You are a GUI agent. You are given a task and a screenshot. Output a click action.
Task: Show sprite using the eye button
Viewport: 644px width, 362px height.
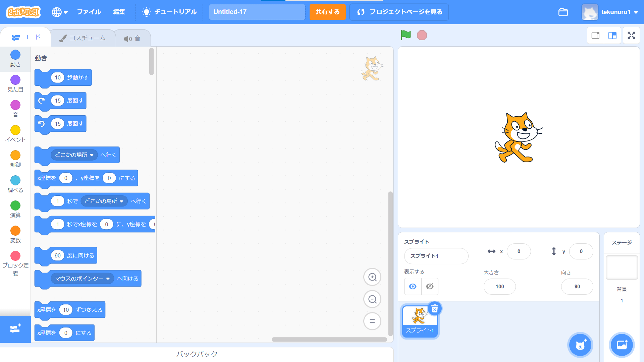(x=413, y=287)
